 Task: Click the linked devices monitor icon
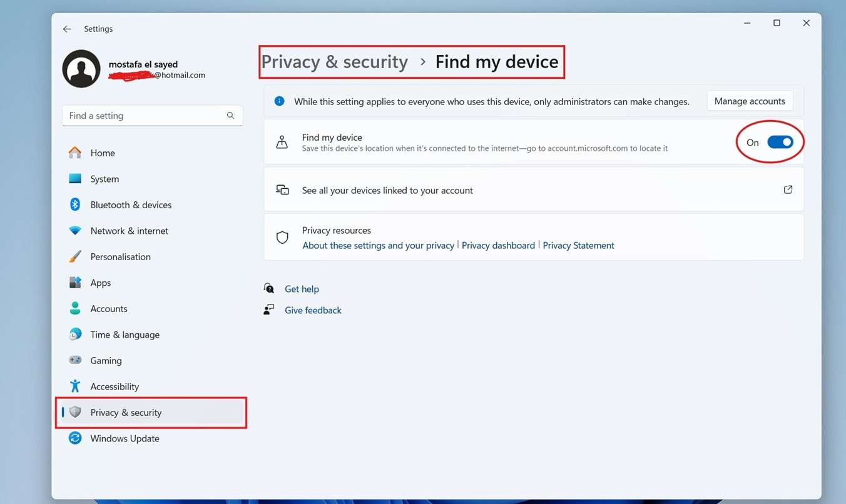tap(282, 189)
